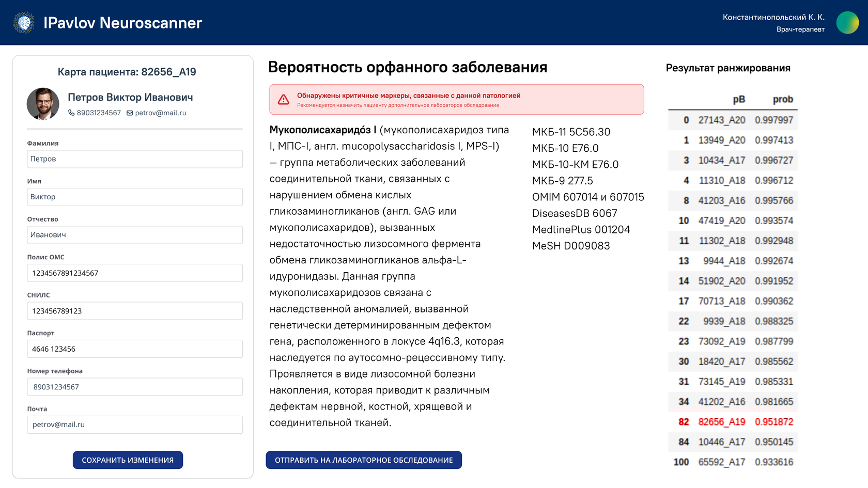The image size is (868, 488).
Task: Click the Паспорт input field
Action: pos(134,349)
